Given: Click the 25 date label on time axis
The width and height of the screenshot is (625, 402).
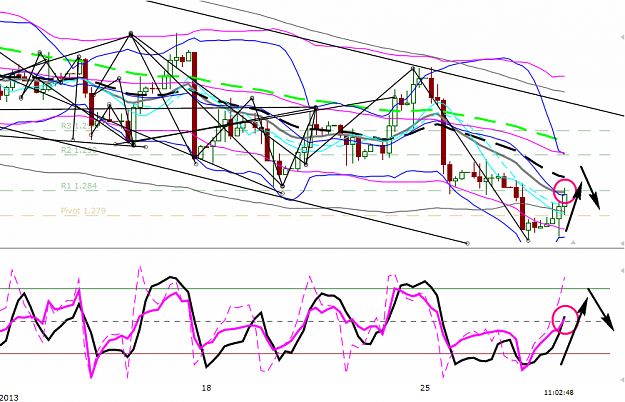Looking at the screenshot, I should (425, 388).
